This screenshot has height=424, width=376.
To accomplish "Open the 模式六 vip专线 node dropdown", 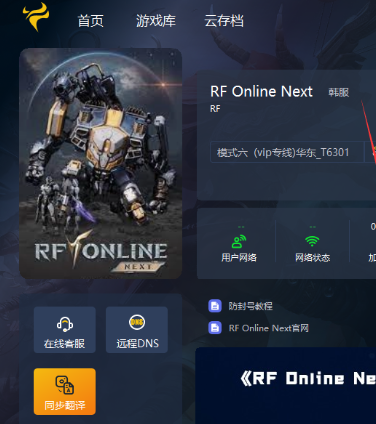I will (x=287, y=152).
